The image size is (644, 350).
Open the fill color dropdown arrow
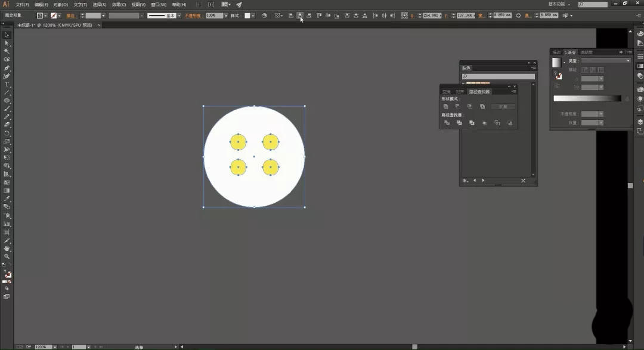[45, 16]
